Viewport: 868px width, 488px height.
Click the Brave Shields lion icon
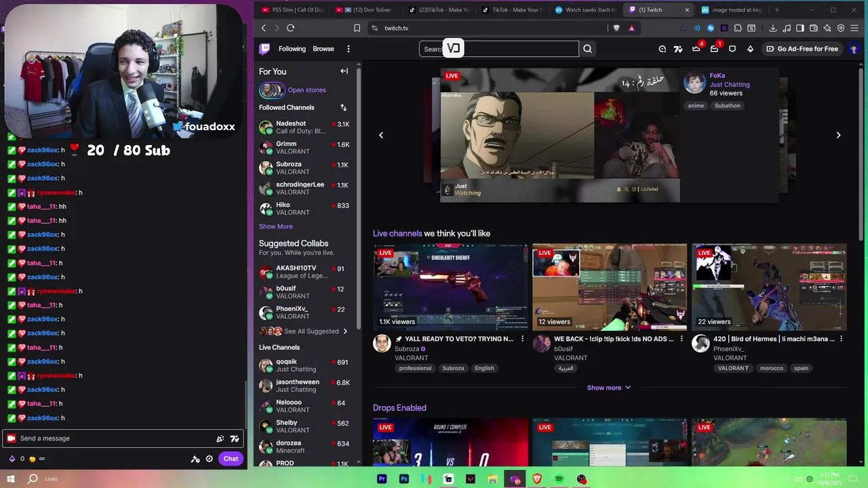tap(616, 28)
